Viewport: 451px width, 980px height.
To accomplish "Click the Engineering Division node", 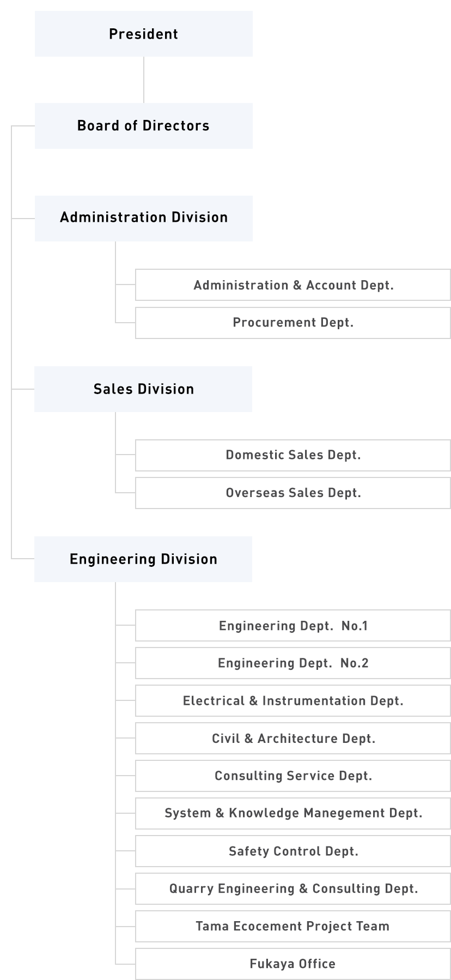I will (x=143, y=559).
